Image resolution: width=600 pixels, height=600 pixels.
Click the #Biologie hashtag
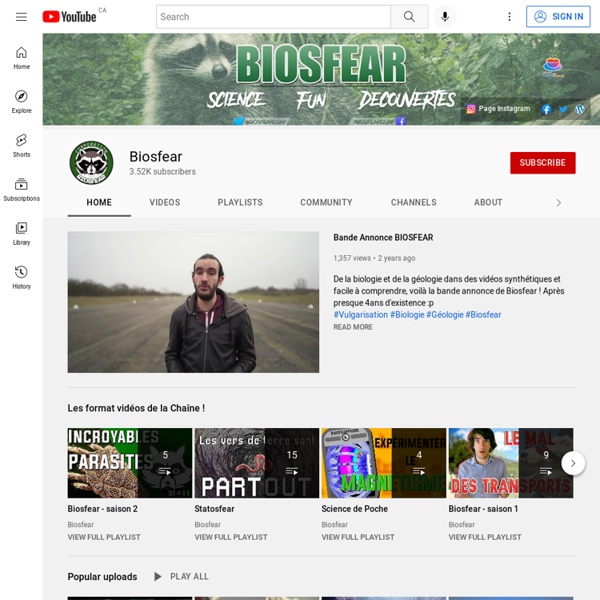point(407,315)
